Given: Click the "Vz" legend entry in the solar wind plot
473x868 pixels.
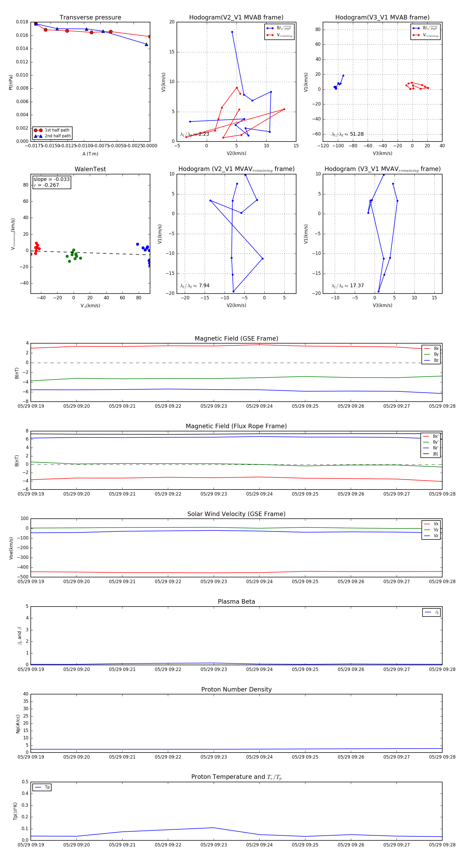Looking at the screenshot, I should [431, 536].
